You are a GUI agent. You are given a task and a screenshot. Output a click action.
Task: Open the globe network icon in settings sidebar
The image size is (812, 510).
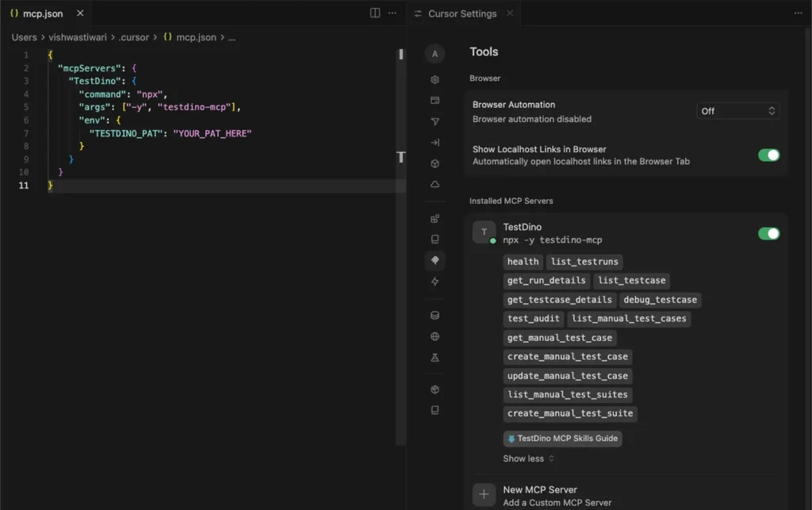click(x=435, y=336)
